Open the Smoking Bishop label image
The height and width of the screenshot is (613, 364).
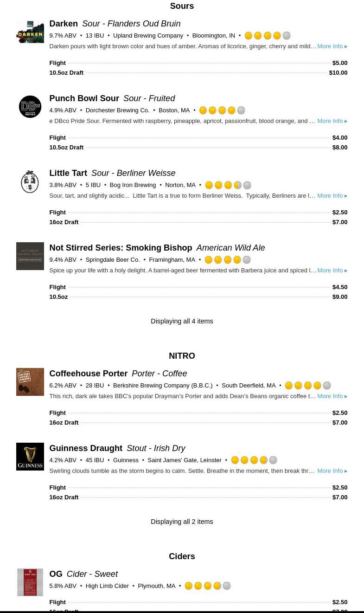click(x=30, y=256)
